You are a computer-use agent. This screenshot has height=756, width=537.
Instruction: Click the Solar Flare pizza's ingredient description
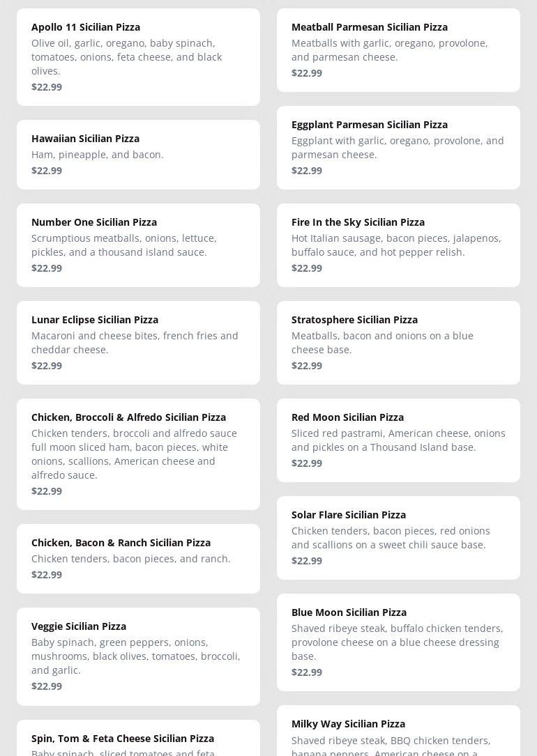391,538
